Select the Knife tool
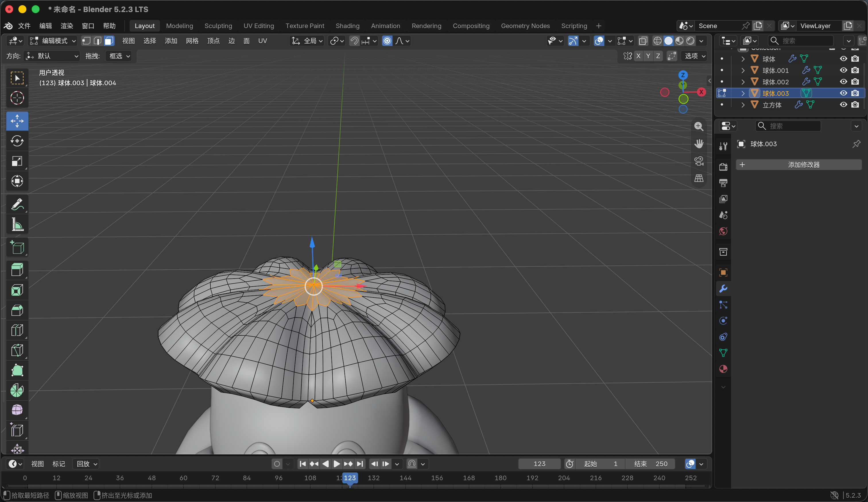 pos(17,351)
